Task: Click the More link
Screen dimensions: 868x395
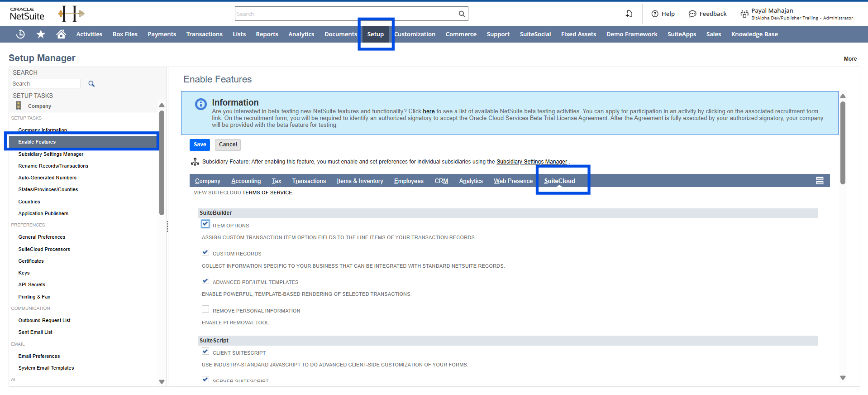Action: 850,59
